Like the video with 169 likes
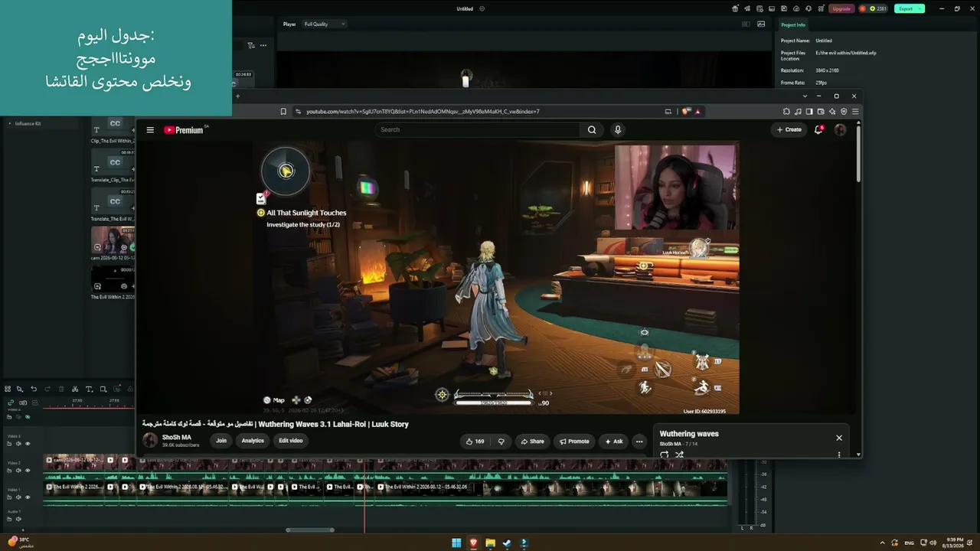The image size is (980, 551). tap(475, 441)
